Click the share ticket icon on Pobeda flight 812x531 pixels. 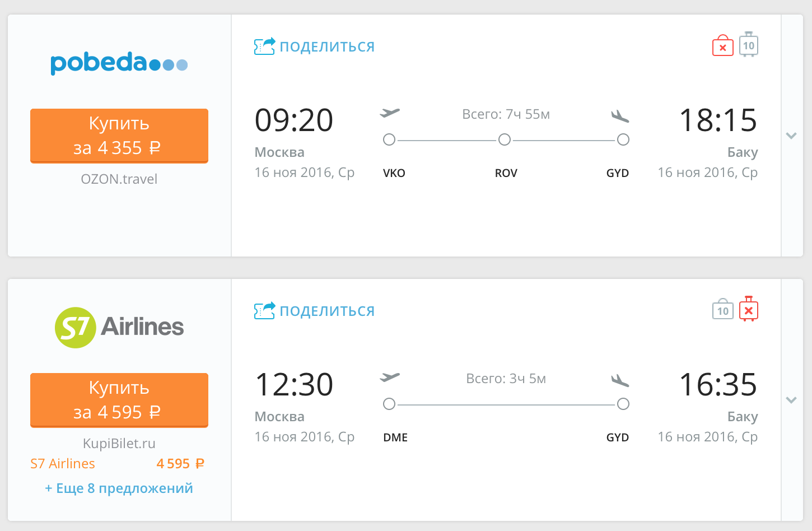point(265,46)
